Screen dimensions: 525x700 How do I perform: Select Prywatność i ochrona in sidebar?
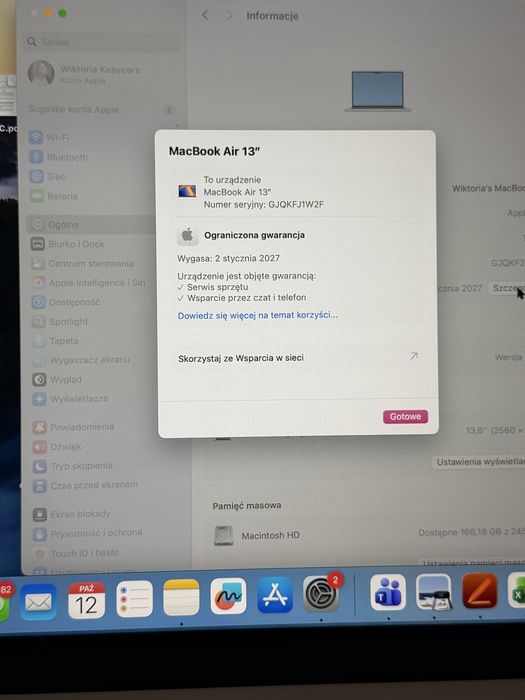pos(88,533)
